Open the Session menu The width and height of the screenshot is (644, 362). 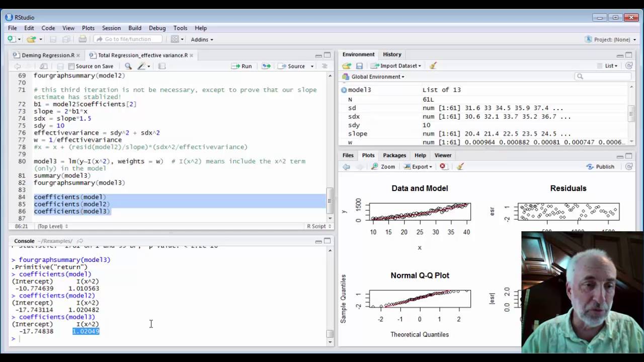click(x=111, y=28)
